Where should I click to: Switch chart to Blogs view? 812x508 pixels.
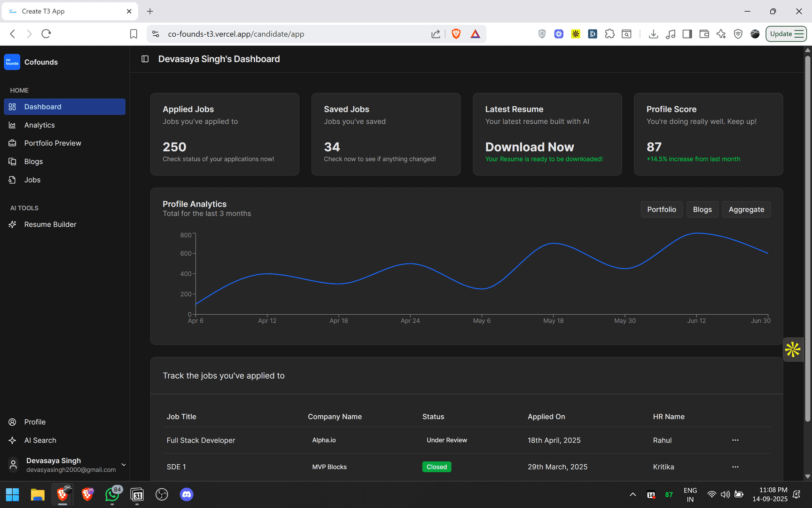(702, 209)
